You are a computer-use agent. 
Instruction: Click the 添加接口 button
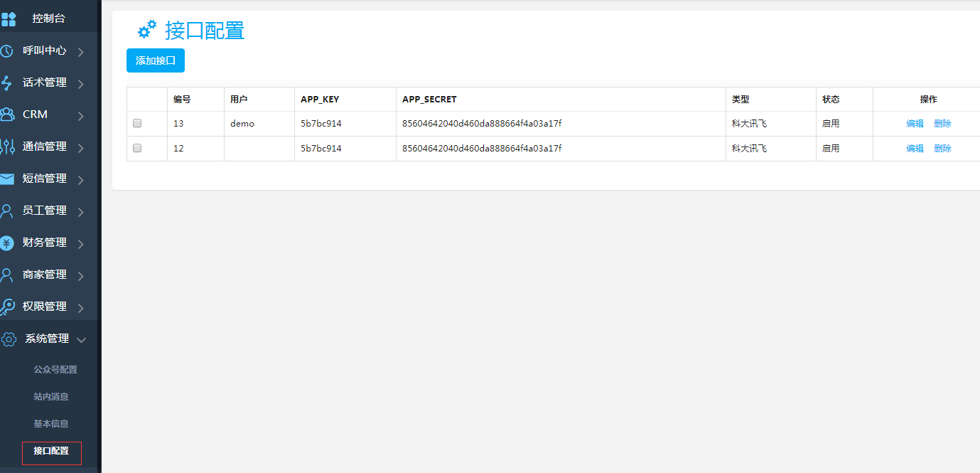click(156, 60)
